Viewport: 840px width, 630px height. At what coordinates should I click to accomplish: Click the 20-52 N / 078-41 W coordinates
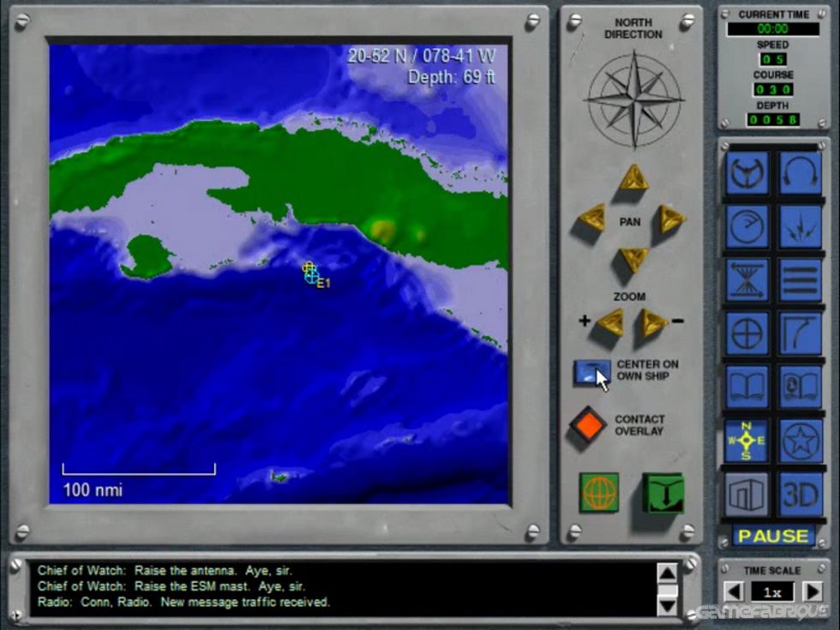tap(422, 56)
